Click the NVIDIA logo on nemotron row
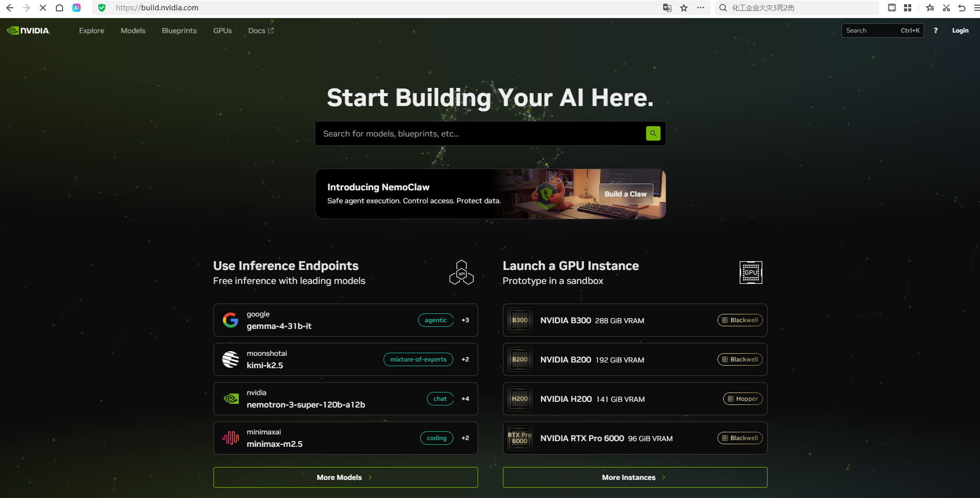The height and width of the screenshot is (498, 980). 231,399
